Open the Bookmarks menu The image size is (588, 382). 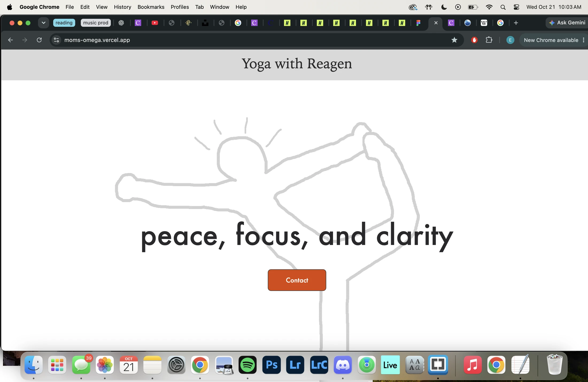point(151,7)
